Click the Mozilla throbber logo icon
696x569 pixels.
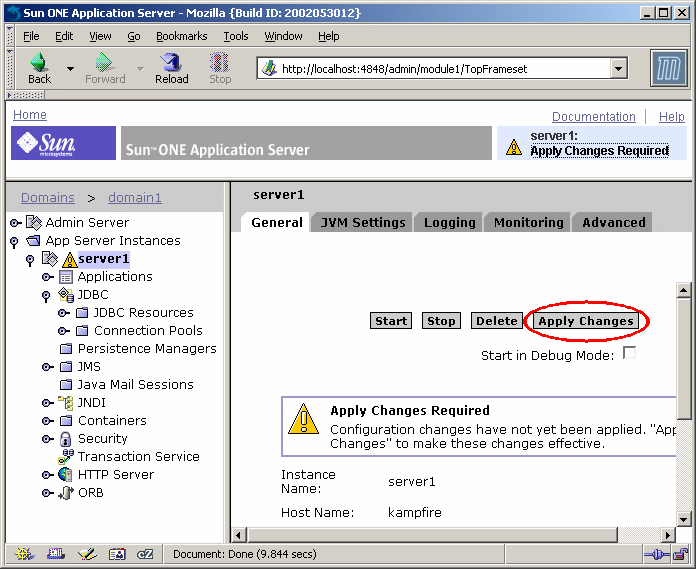point(668,68)
